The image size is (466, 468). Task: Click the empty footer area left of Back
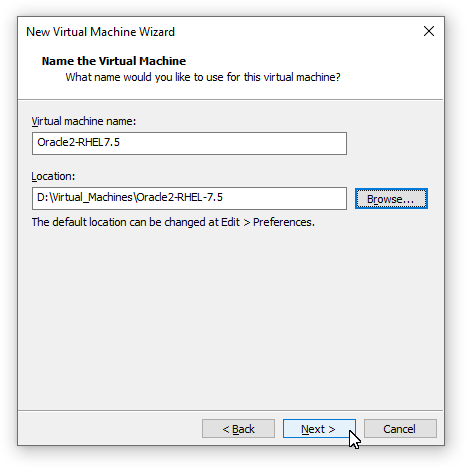coord(110,429)
